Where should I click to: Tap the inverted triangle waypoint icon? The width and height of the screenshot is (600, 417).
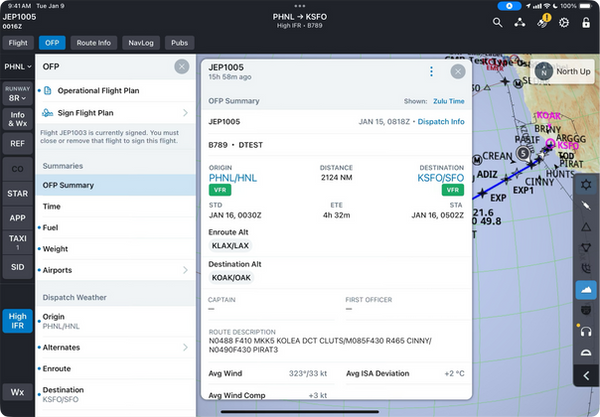(586, 248)
